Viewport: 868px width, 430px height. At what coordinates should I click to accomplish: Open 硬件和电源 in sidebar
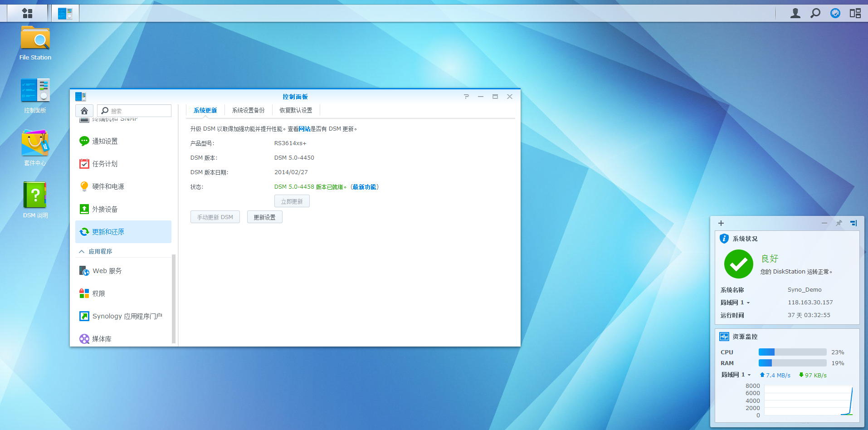(123, 186)
